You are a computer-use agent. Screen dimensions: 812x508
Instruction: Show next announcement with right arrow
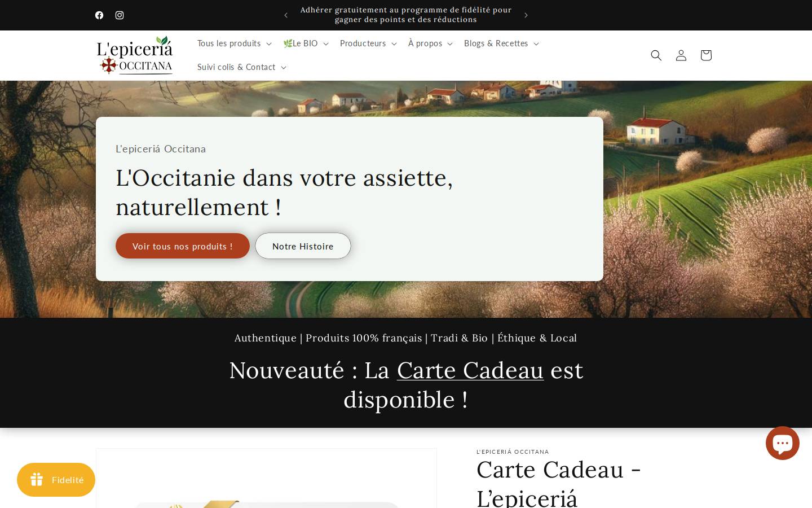coord(526,15)
